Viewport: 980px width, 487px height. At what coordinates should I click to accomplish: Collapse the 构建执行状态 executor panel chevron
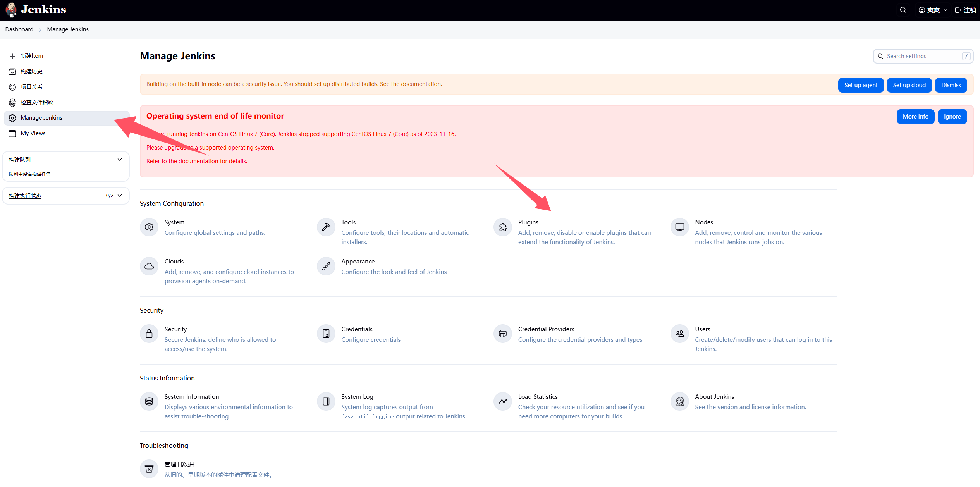(120, 196)
